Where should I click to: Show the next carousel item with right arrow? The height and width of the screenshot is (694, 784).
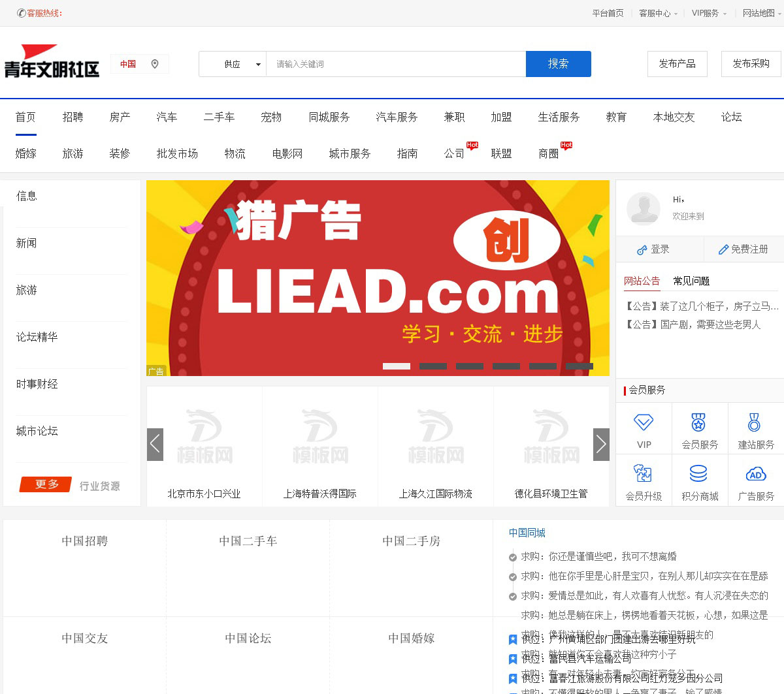pos(601,445)
